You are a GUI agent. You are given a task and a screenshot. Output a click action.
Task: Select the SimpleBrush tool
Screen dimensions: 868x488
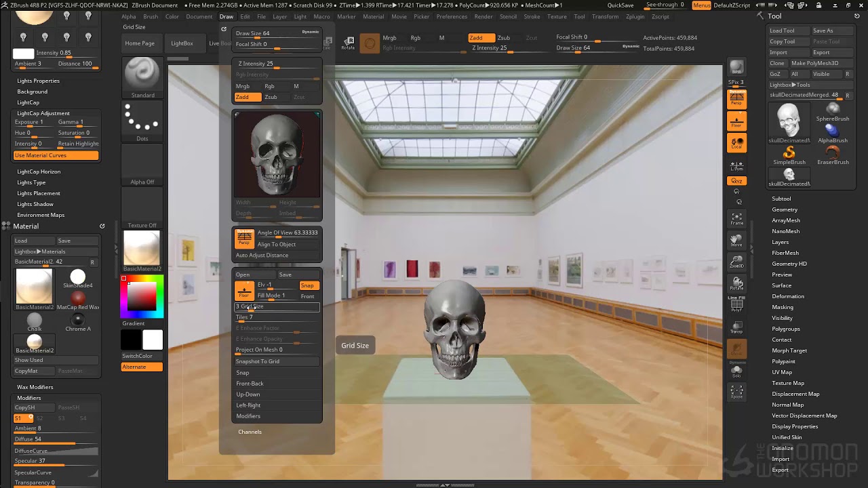[789, 156]
